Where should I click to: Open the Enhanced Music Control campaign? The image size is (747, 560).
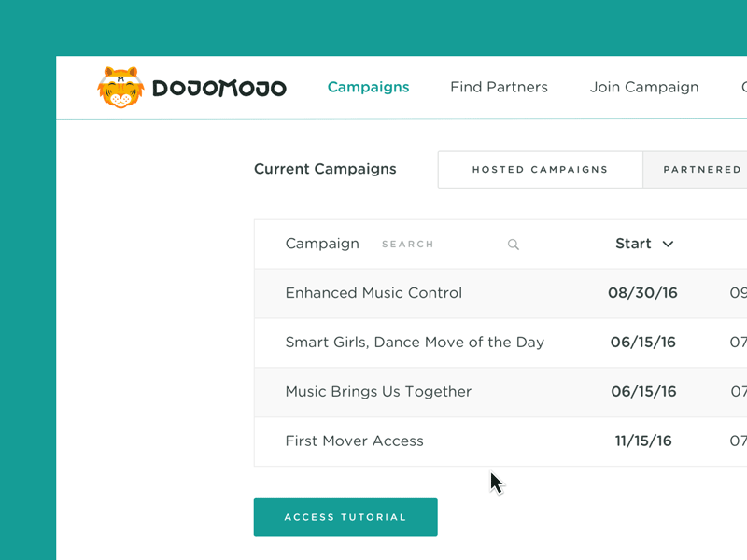tap(373, 293)
